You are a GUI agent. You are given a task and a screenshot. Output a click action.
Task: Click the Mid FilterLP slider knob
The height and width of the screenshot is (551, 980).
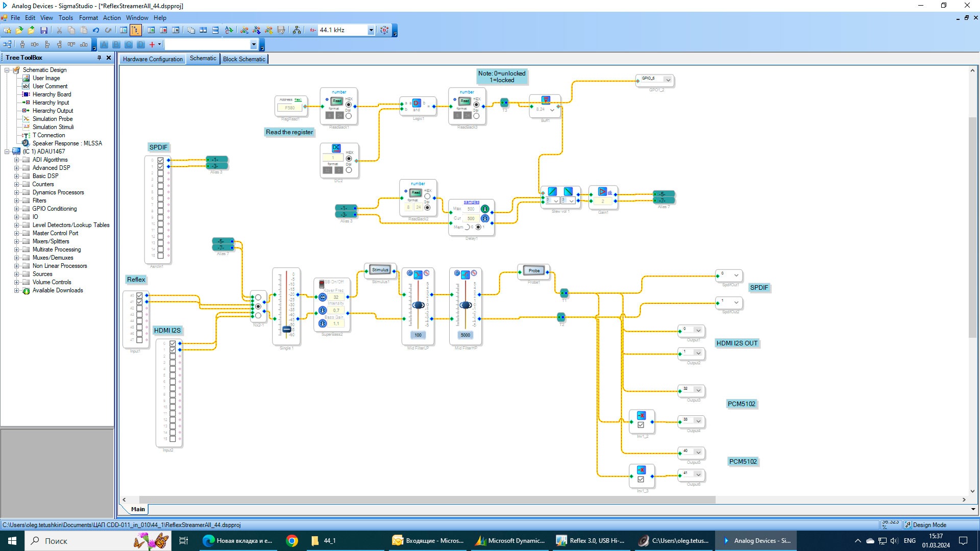[x=418, y=305]
